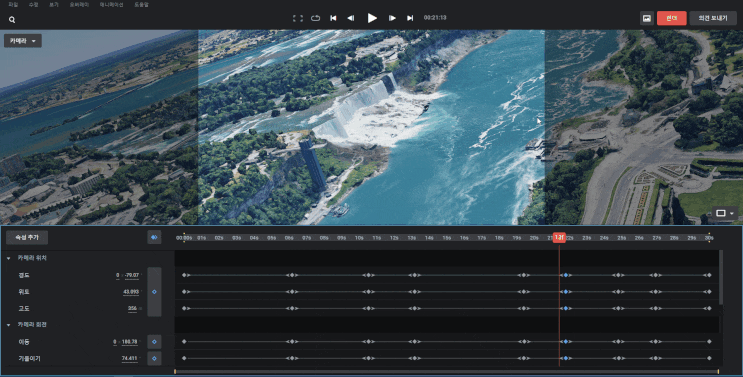Click the 이동 value 180.78
743x377 pixels.
[x=130, y=341]
